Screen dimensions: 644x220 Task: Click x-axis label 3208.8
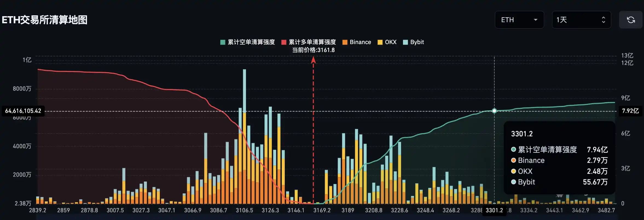(374, 210)
